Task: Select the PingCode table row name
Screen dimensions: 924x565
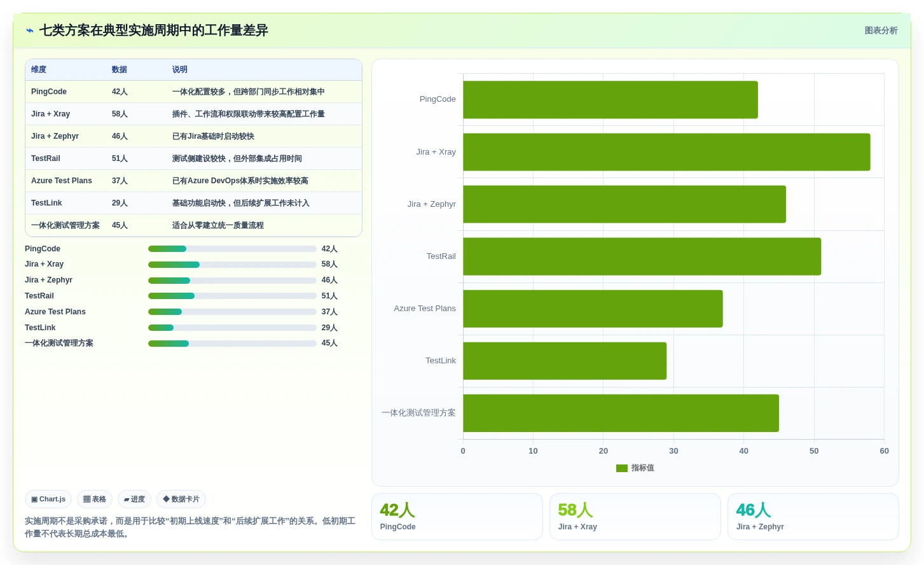Action: (x=49, y=92)
